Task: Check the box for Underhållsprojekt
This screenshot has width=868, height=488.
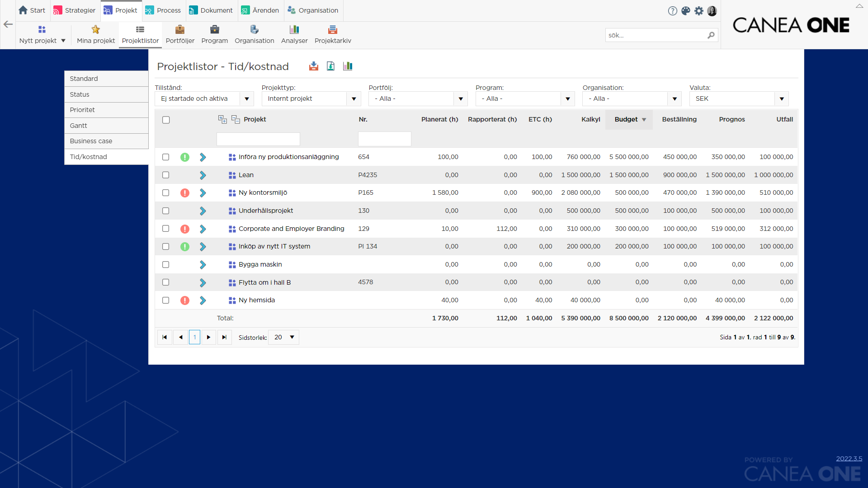Action: coord(166,211)
